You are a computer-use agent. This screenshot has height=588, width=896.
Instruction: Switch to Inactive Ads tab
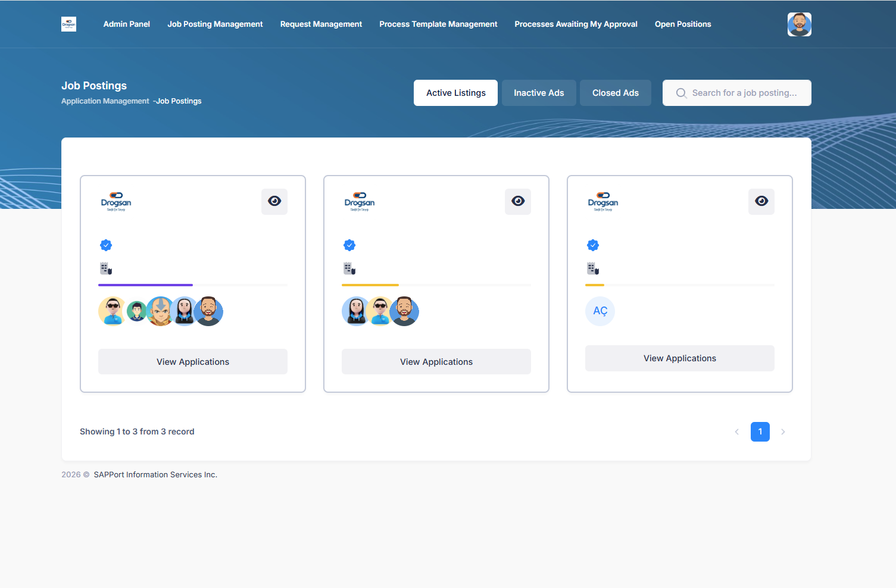click(539, 93)
